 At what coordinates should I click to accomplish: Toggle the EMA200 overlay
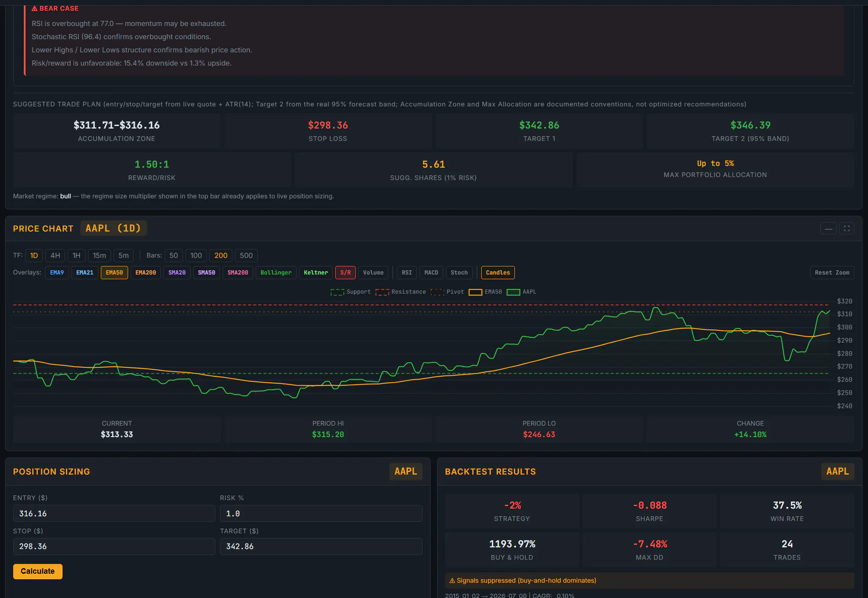[146, 272]
